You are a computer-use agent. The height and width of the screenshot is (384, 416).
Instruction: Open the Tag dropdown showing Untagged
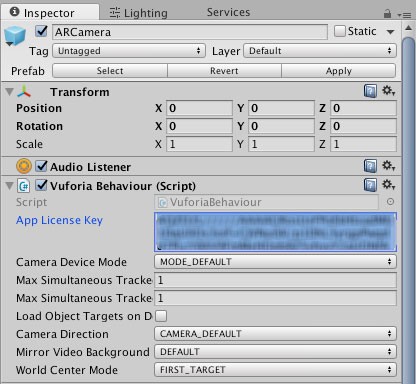pyautogui.click(x=129, y=51)
